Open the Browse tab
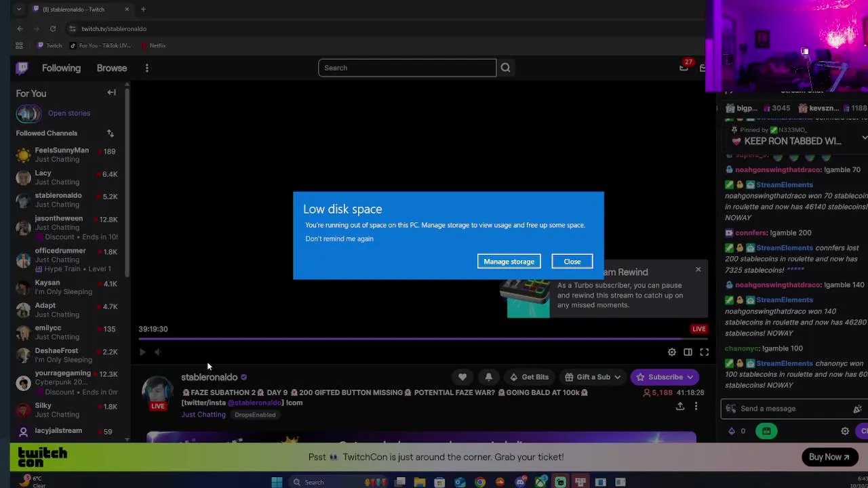This screenshot has height=488, width=868. [x=112, y=68]
